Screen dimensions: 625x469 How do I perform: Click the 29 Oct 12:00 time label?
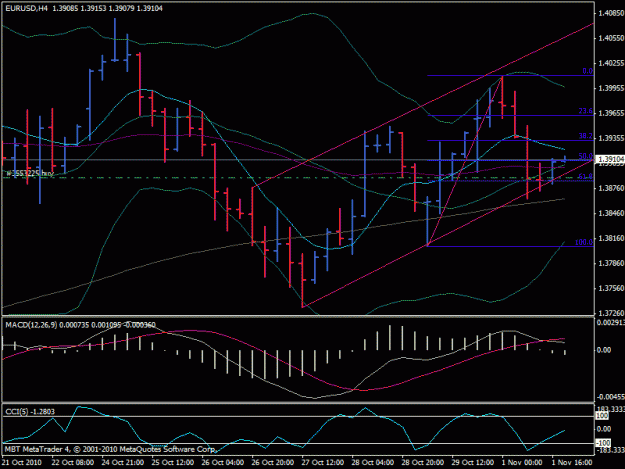[472, 463]
